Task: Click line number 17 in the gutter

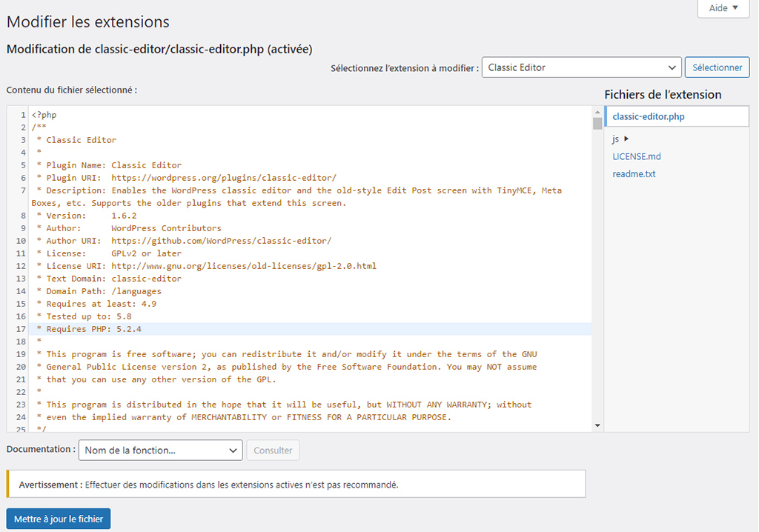Action: coord(21,329)
